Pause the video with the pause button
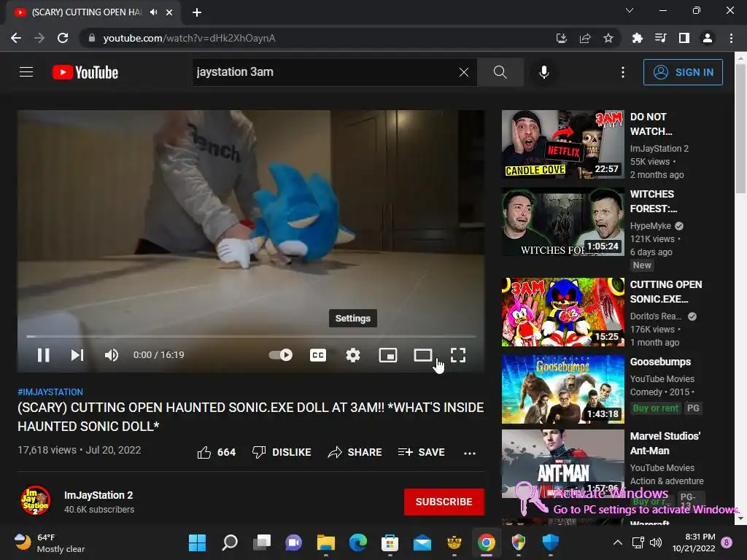747x560 pixels. pos(43,355)
